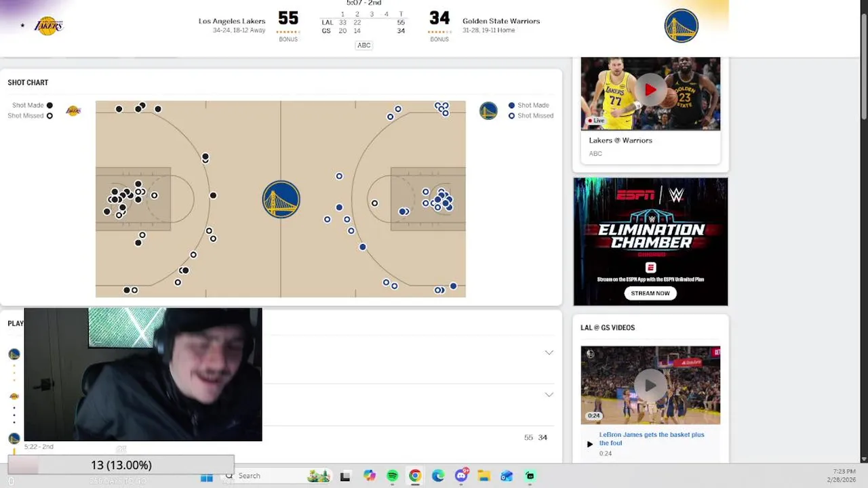This screenshot has height=488, width=868.
Task: Click the 'SHOT CHART' heading
Action: pos(28,83)
